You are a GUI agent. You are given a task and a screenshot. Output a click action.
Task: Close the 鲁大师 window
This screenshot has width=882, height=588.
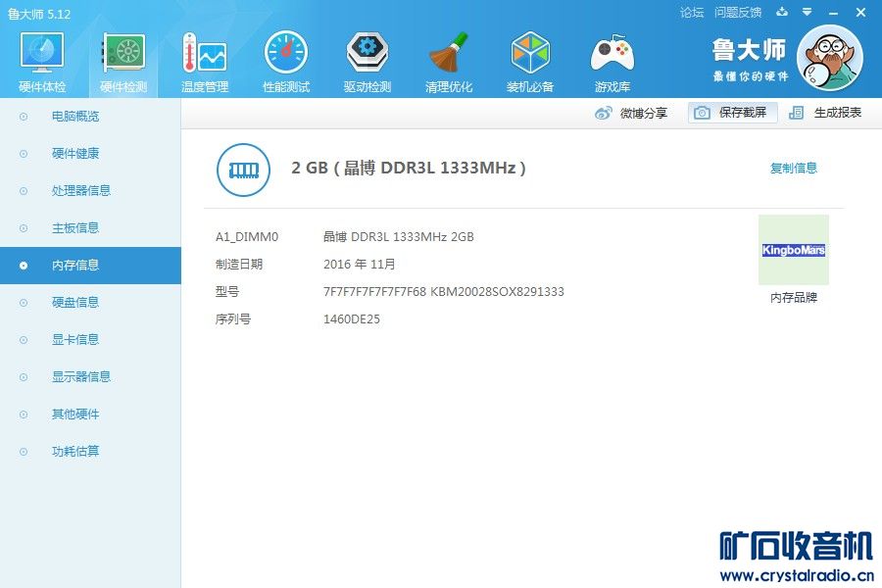860,12
